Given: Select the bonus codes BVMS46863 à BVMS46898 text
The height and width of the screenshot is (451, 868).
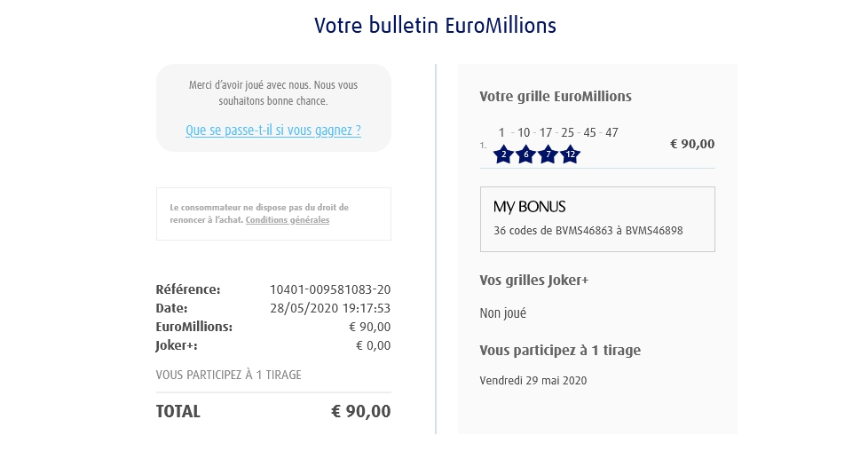Looking at the screenshot, I should [x=588, y=231].
